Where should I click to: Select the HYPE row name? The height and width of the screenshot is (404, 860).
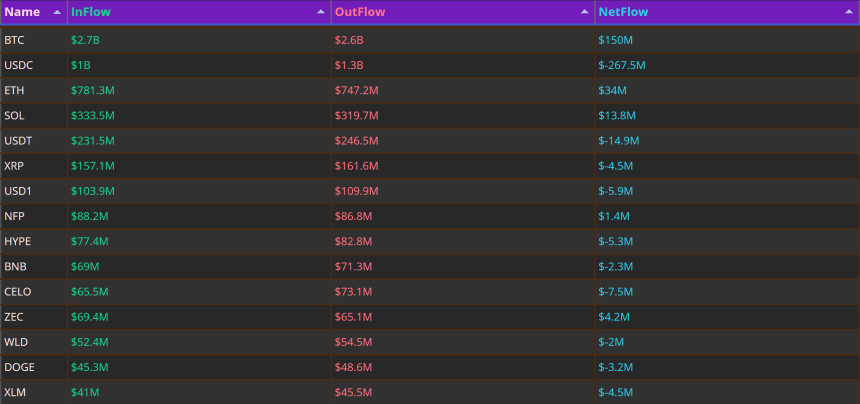coord(18,242)
